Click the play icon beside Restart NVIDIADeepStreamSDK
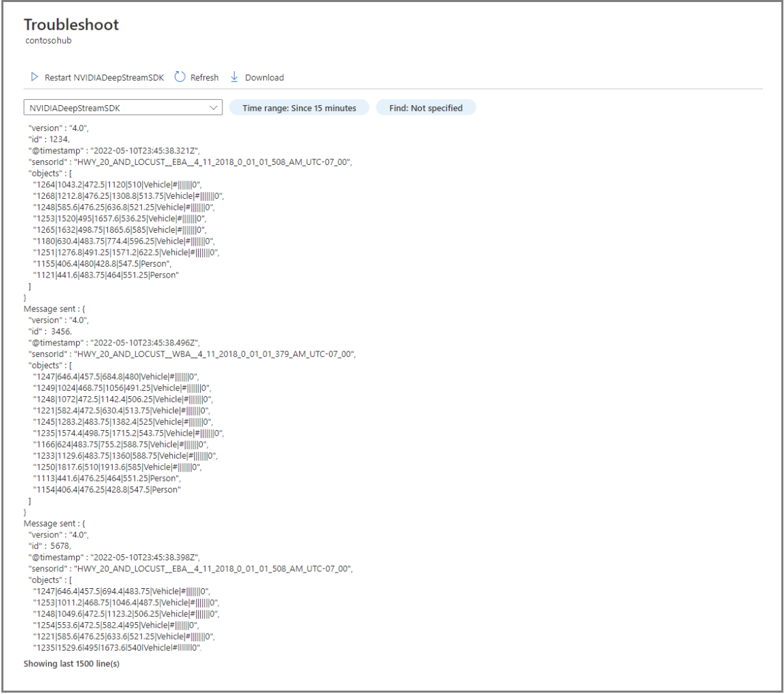Viewport: 784px width, 694px height. (34, 77)
